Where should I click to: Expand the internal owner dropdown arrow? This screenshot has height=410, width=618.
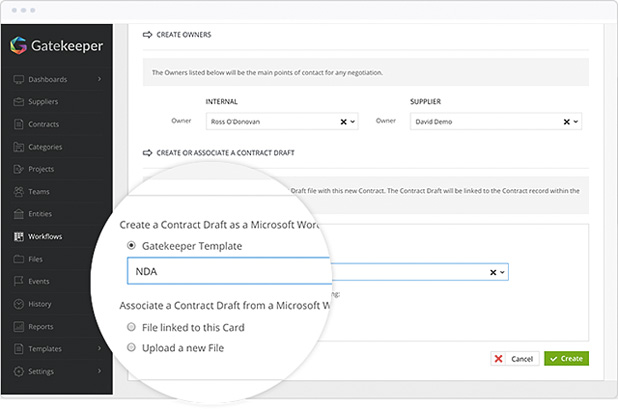(353, 121)
